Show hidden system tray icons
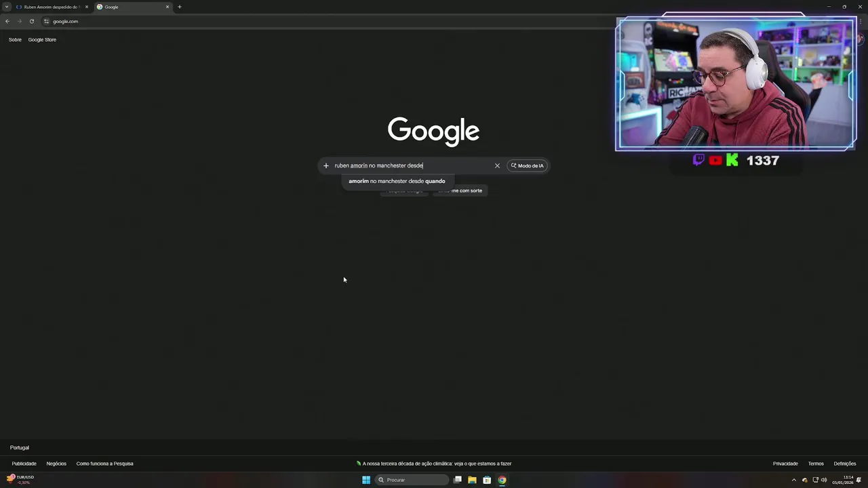The width and height of the screenshot is (868, 488). [794, 480]
